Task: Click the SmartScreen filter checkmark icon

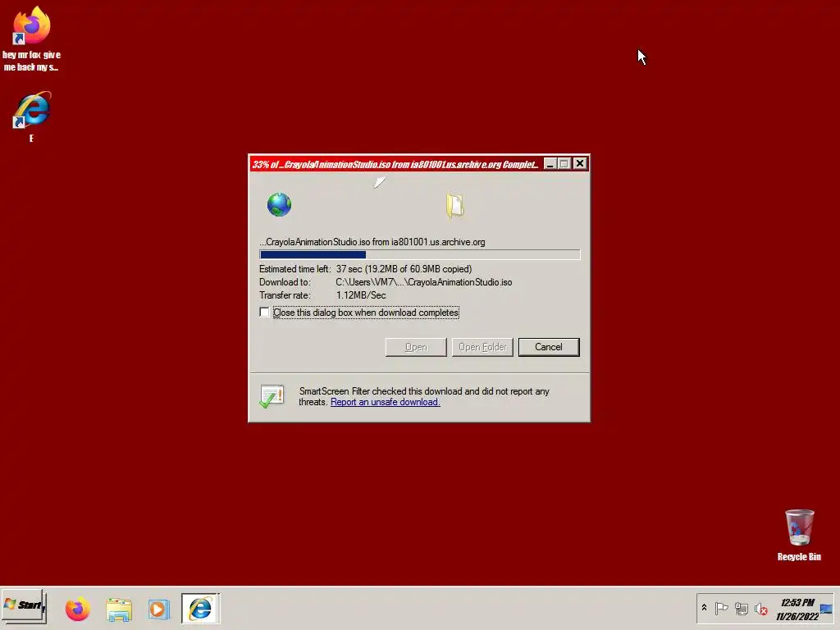Action: click(x=272, y=396)
